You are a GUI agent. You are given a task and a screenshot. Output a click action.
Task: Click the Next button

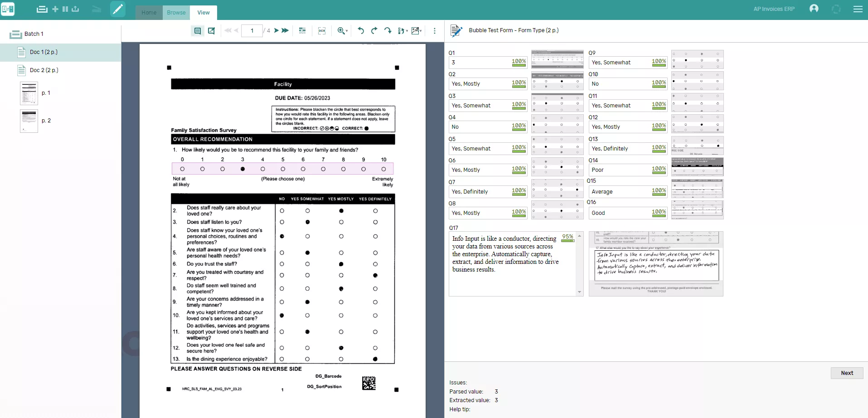pyautogui.click(x=847, y=373)
